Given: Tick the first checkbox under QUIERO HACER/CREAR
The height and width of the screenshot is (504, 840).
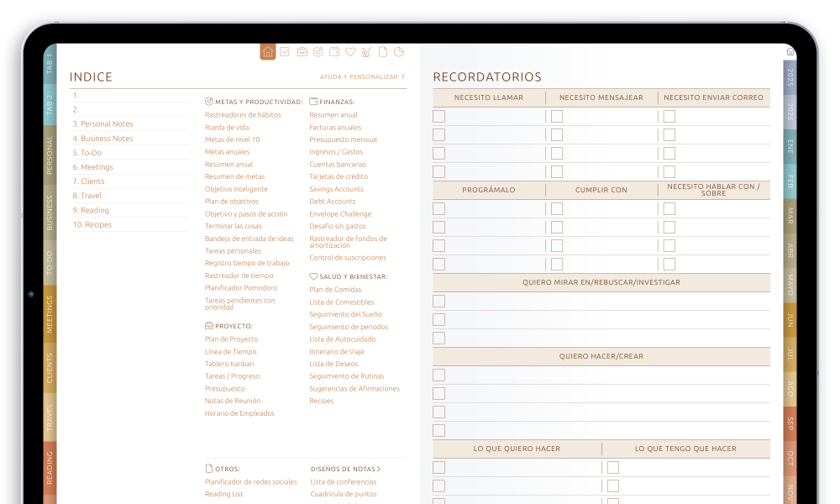Looking at the screenshot, I should (438, 375).
